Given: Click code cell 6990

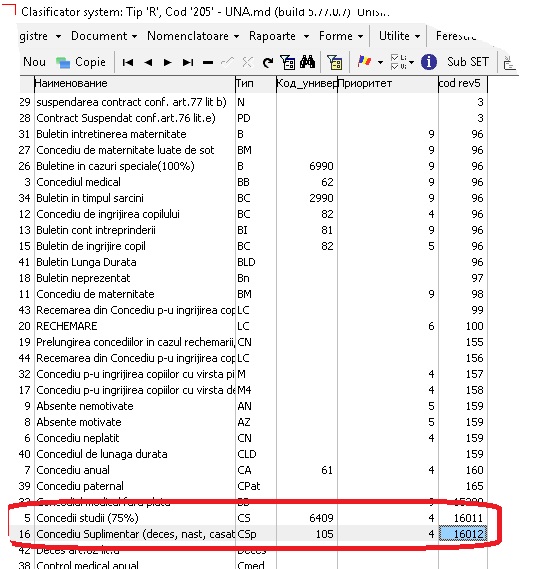Looking at the screenshot, I should pos(307,166).
